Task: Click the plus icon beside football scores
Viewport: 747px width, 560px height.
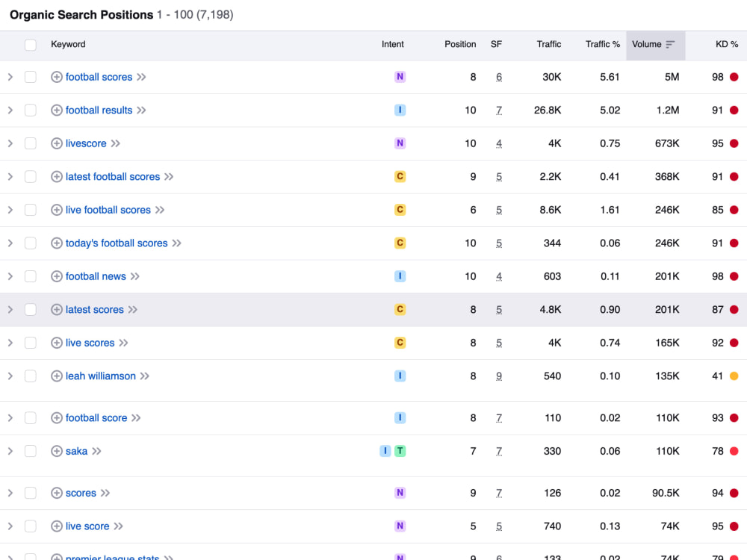Action: [56, 77]
